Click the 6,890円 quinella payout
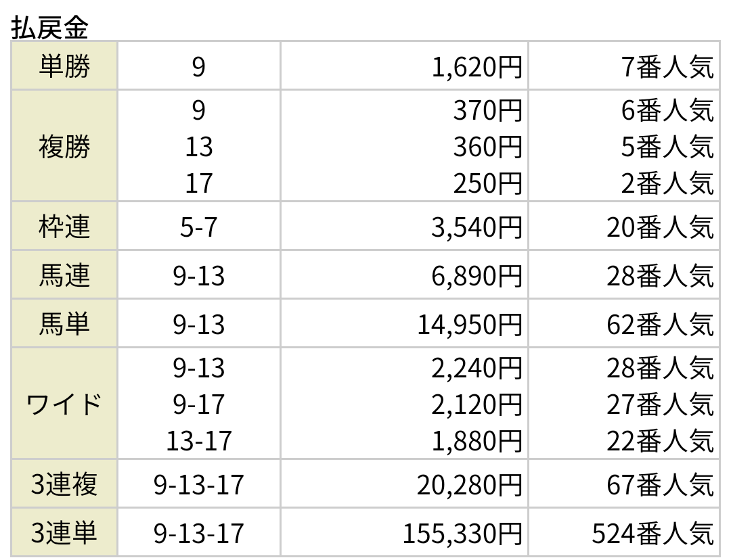The width and height of the screenshot is (731, 560). (477, 276)
